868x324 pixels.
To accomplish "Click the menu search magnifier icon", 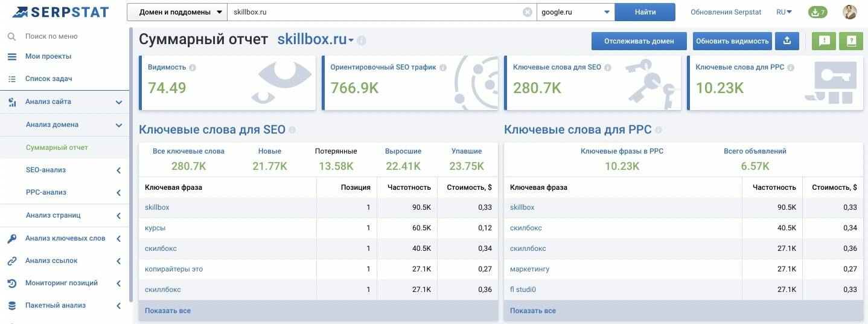I will point(11,36).
